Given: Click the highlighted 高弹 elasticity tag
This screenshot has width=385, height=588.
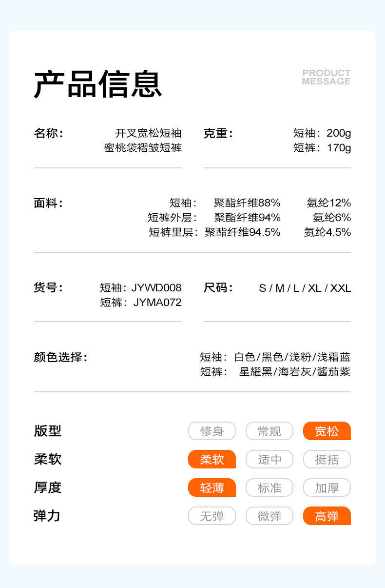Looking at the screenshot, I should [x=327, y=516].
